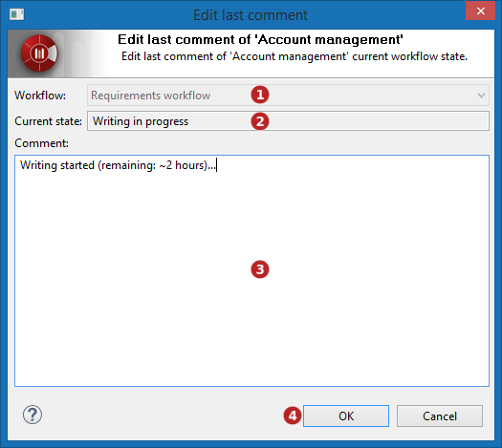Click the 'Workflow:' label
The image size is (502, 448).
coord(40,96)
